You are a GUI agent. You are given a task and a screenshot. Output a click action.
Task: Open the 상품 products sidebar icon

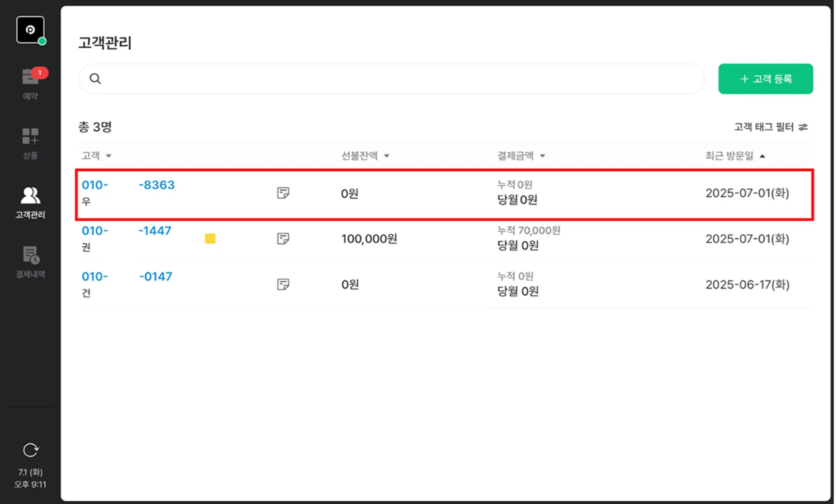click(x=30, y=143)
